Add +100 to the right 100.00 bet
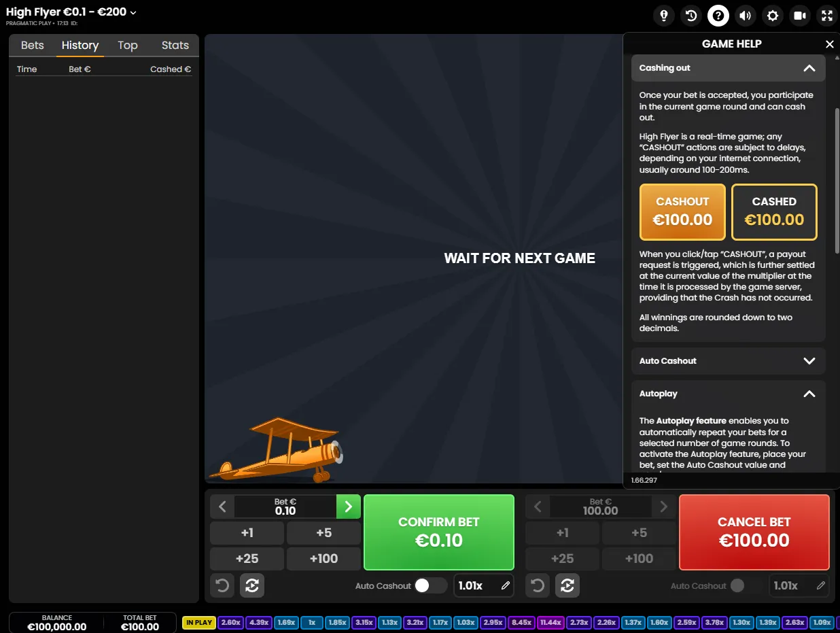This screenshot has height=633, width=840. pos(639,559)
